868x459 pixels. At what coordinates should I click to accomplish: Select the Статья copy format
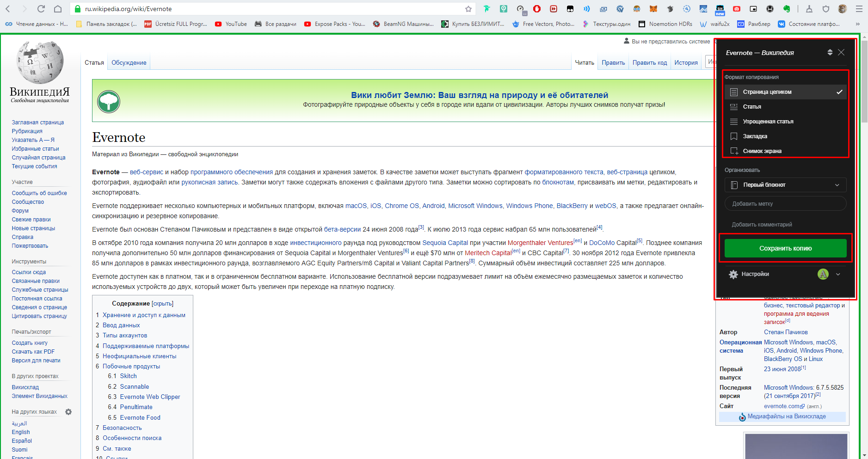coord(753,106)
